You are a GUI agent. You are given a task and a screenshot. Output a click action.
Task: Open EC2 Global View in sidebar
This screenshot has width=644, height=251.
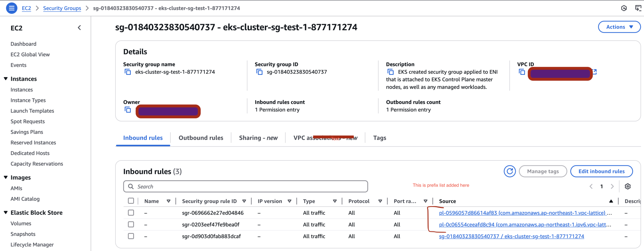tap(30, 54)
